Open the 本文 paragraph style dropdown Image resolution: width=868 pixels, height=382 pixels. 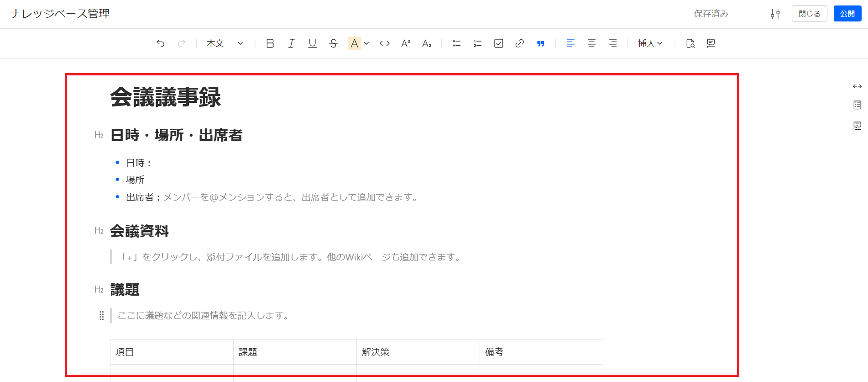[225, 43]
